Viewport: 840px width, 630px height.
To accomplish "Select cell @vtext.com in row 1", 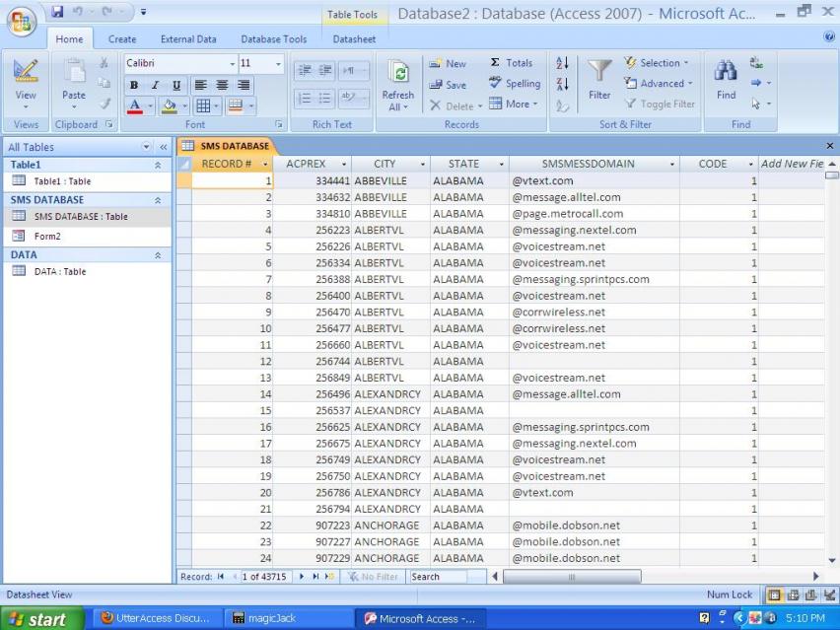I will coord(595,180).
